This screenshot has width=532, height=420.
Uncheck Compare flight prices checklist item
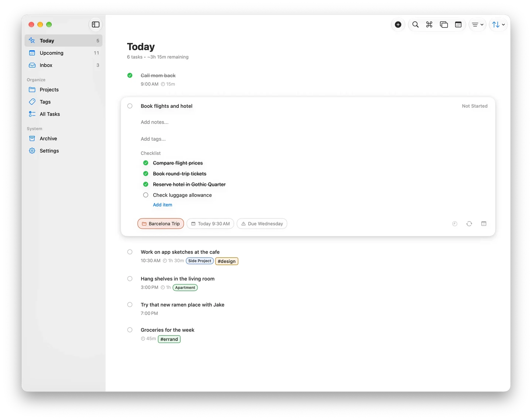coord(146,163)
